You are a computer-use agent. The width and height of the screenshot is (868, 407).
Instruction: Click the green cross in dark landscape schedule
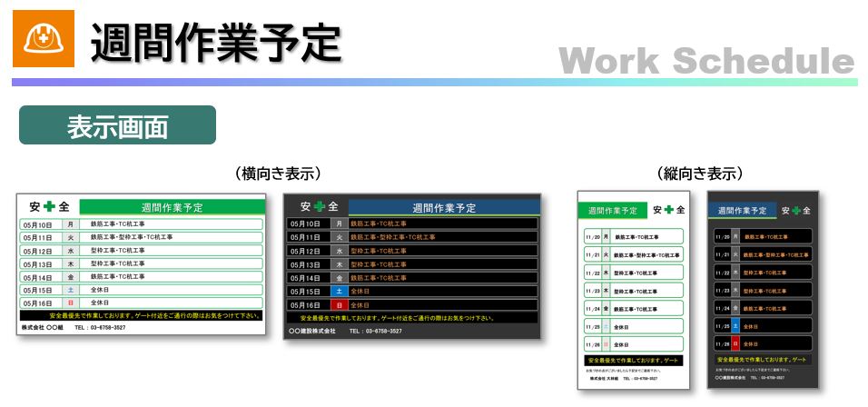pyautogui.click(x=319, y=207)
